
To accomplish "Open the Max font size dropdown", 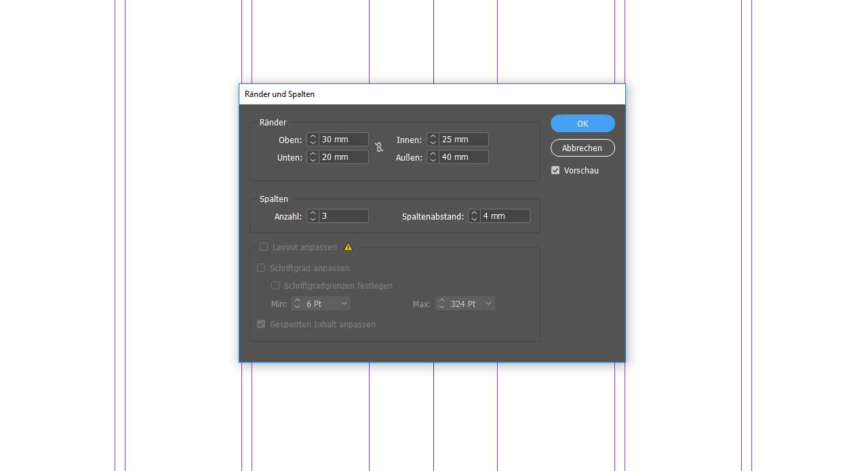I will point(488,304).
